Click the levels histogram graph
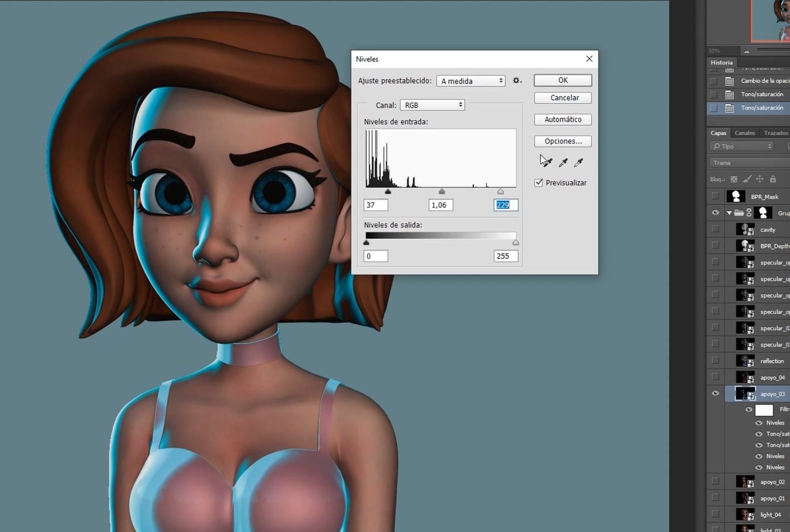This screenshot has width=790, height=532. (x=440, y=158)
